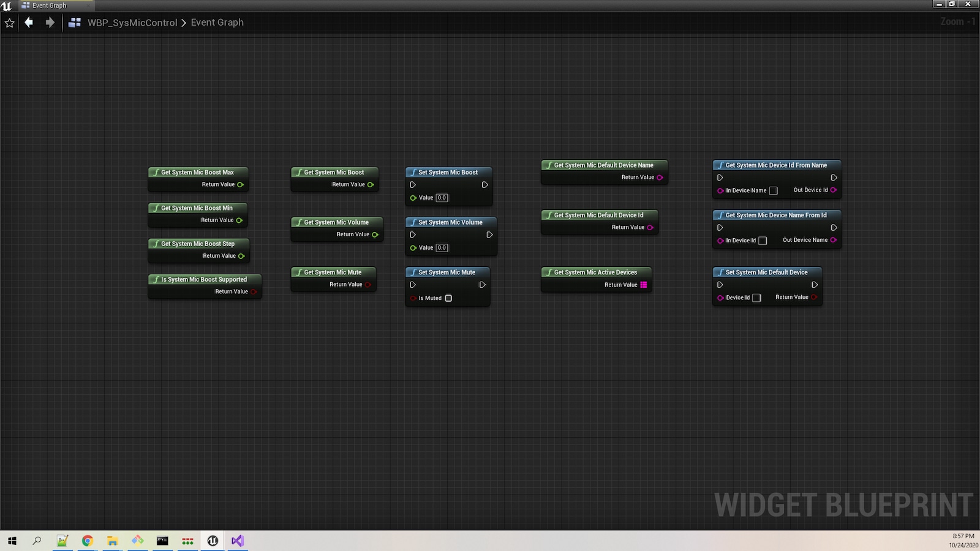
Task: Click the Out Device Id pin on Get System Mic Device Id From Name
Action: click(x=834, y=190)
